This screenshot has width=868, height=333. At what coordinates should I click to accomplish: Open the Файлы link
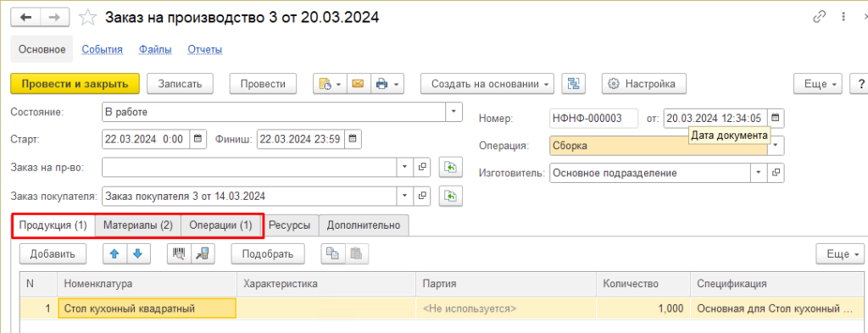coord(156,50)
